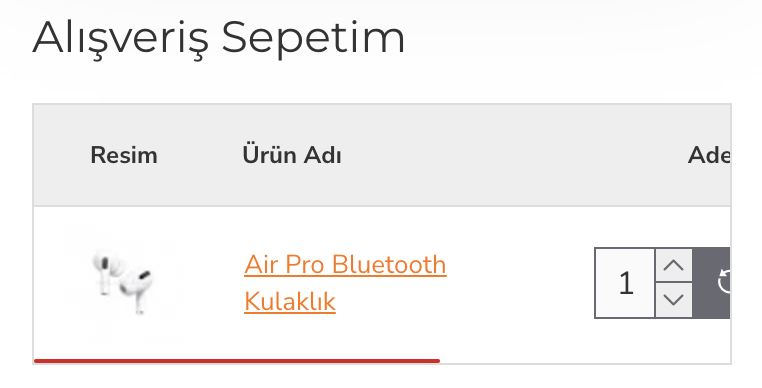Viewport: 762px width, 388px height.
Task: Decrease quantity with the down arrow
Action: click(674, 300)
